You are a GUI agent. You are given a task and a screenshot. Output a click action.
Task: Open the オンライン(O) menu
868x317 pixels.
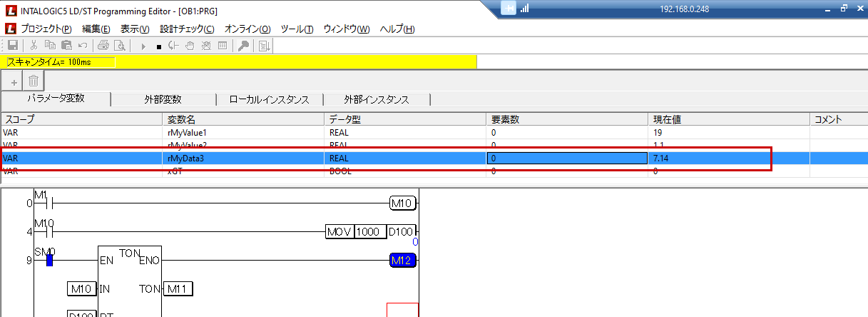tap(247, 29)
